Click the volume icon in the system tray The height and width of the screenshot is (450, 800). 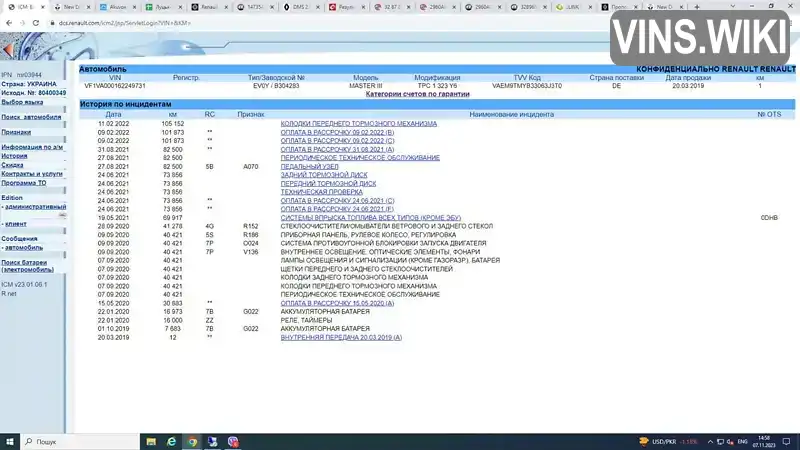pyautogui.click(x=730, y=441)
